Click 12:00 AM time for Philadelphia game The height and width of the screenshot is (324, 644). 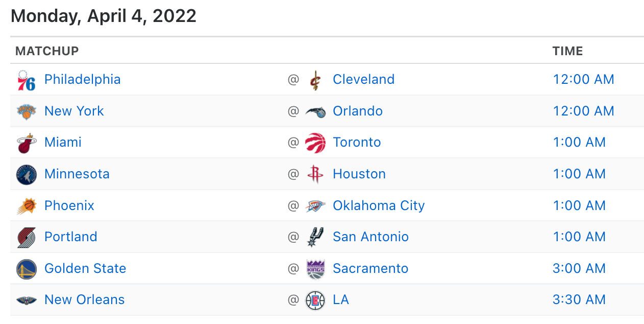(584, 79)
